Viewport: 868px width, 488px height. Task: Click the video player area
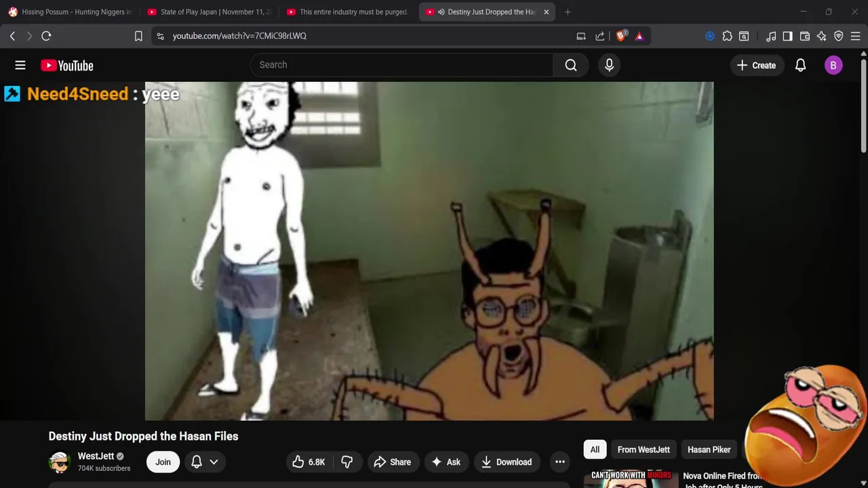[429, 251]
